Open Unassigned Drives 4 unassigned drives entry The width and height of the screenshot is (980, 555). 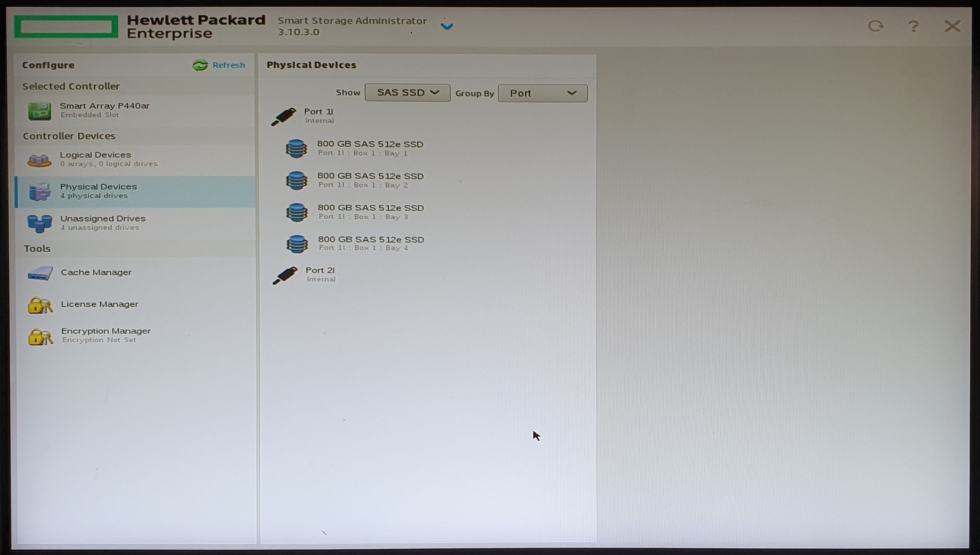click(135, 224)
